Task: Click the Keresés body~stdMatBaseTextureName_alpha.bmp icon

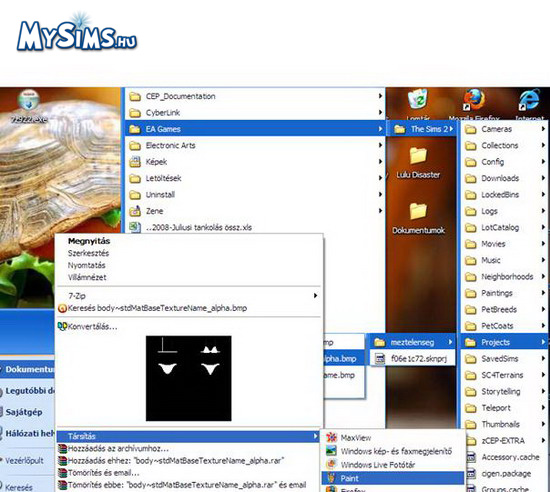Action: click(x=62, y=309)
